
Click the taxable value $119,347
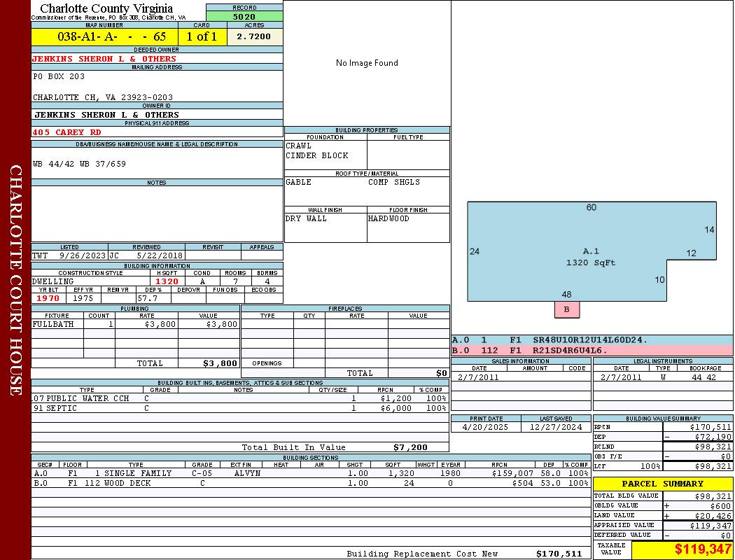click(x=682, y=549)
